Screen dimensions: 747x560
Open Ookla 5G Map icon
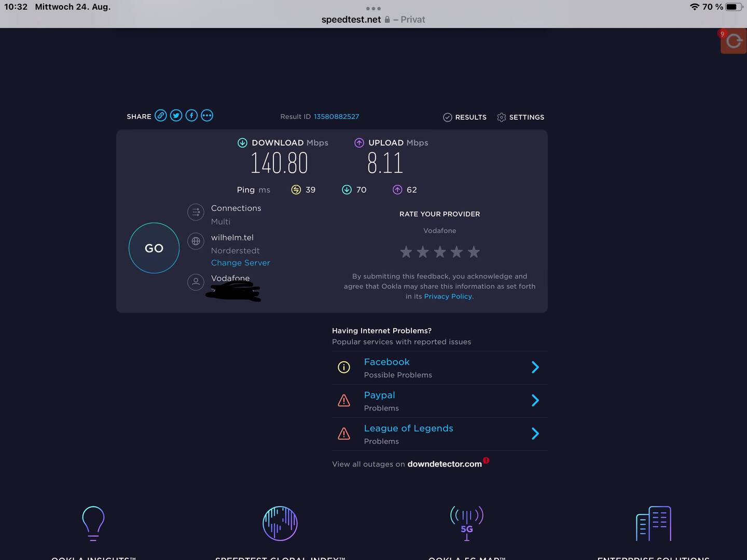tap(467, 523)
